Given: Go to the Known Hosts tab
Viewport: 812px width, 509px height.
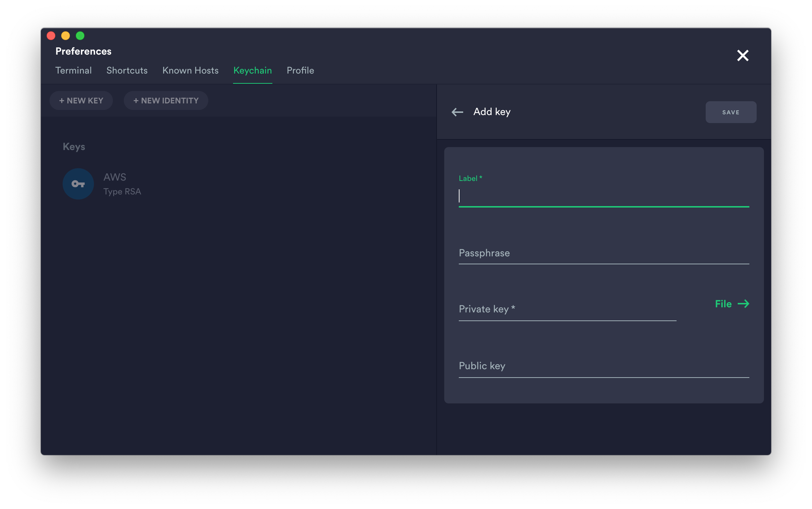Looking at the screenshot, I should 190,70.
